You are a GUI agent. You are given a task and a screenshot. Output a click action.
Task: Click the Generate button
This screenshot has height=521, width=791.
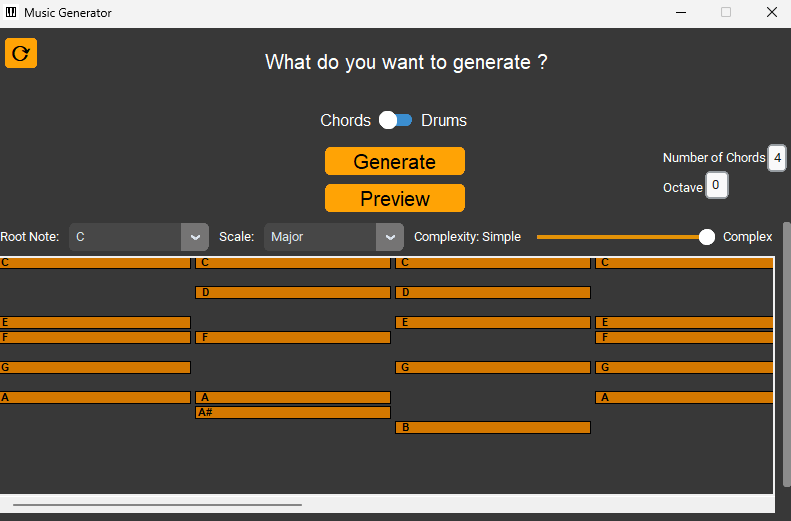click(x=394, y=161)
